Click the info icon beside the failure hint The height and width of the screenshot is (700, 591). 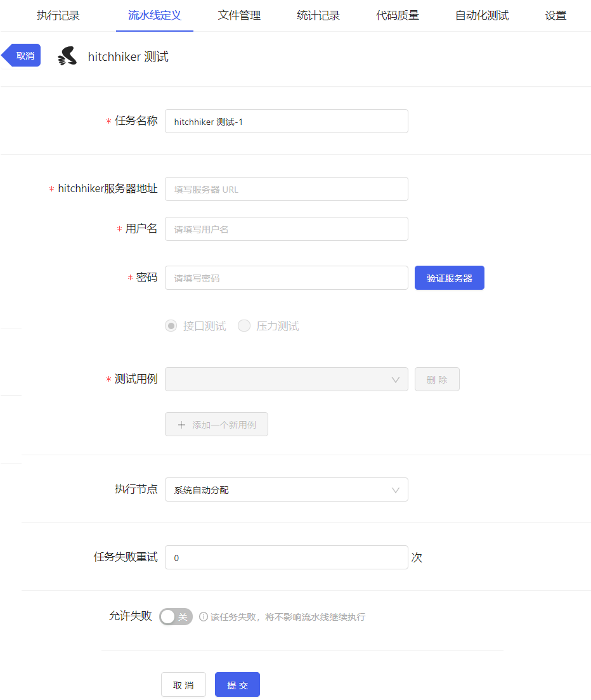(203, 616)
